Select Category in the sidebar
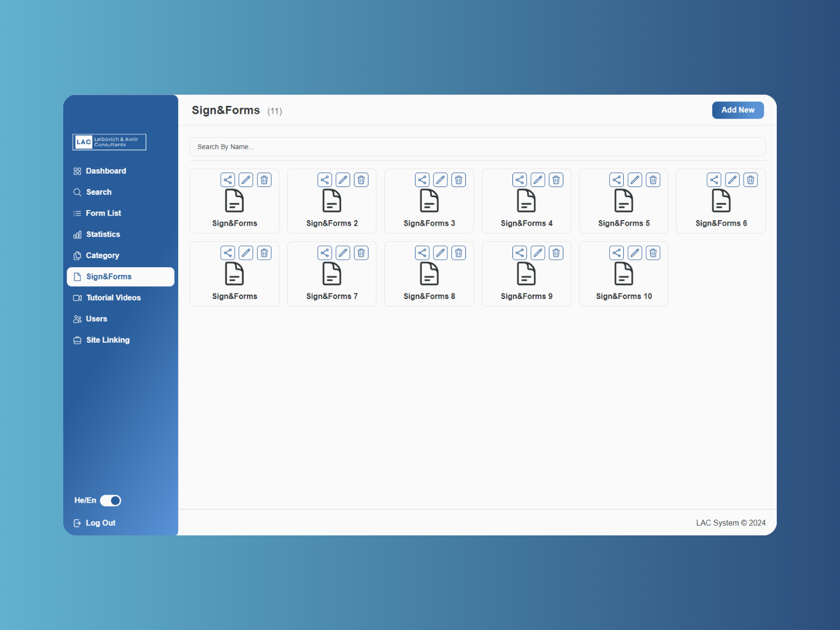This screenshot has width=840, height=630. tap(102, 255)
